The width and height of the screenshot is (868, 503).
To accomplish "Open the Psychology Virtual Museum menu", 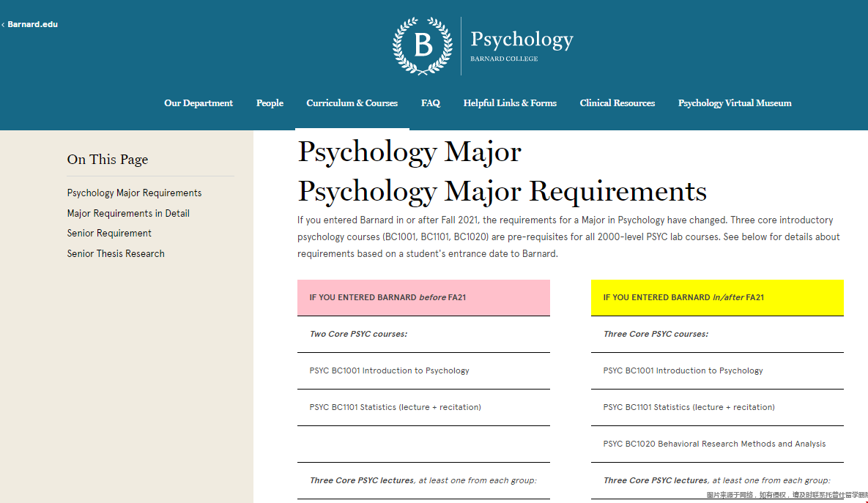I will pyautogui.click(x=735, y=103).
